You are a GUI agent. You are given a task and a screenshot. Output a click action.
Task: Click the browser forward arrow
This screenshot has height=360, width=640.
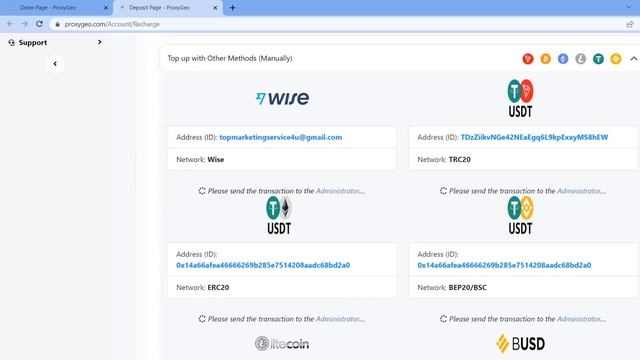point(24,24)
